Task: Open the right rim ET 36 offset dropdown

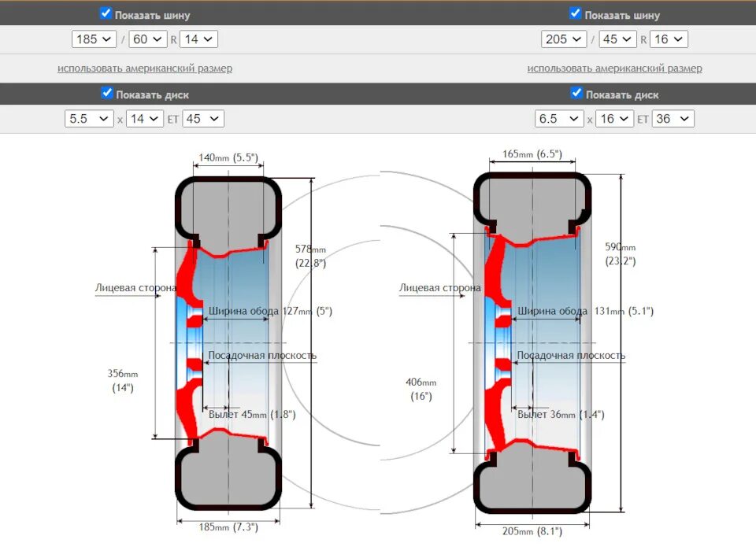Action: tap(673, 119)
